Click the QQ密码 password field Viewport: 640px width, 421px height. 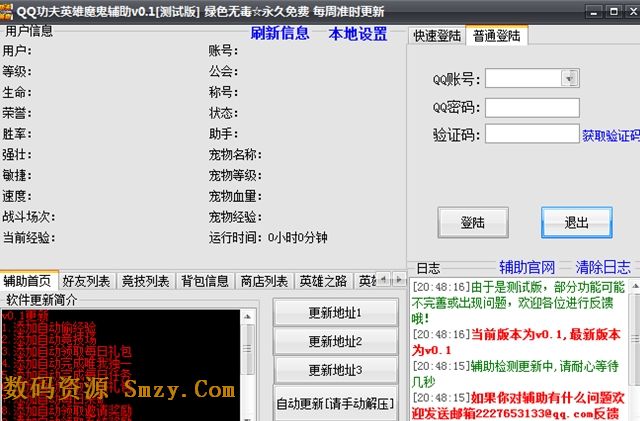point(532,108)
